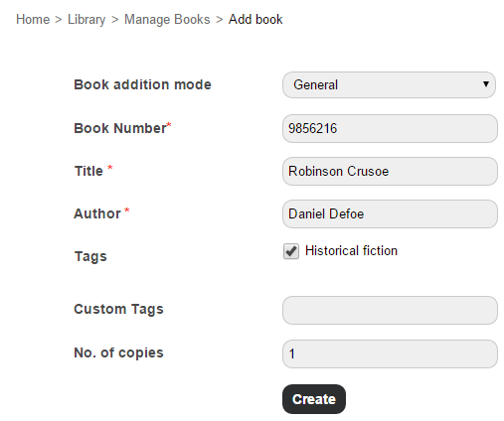Click the Book addition mode label

click(x=142, y=84)
